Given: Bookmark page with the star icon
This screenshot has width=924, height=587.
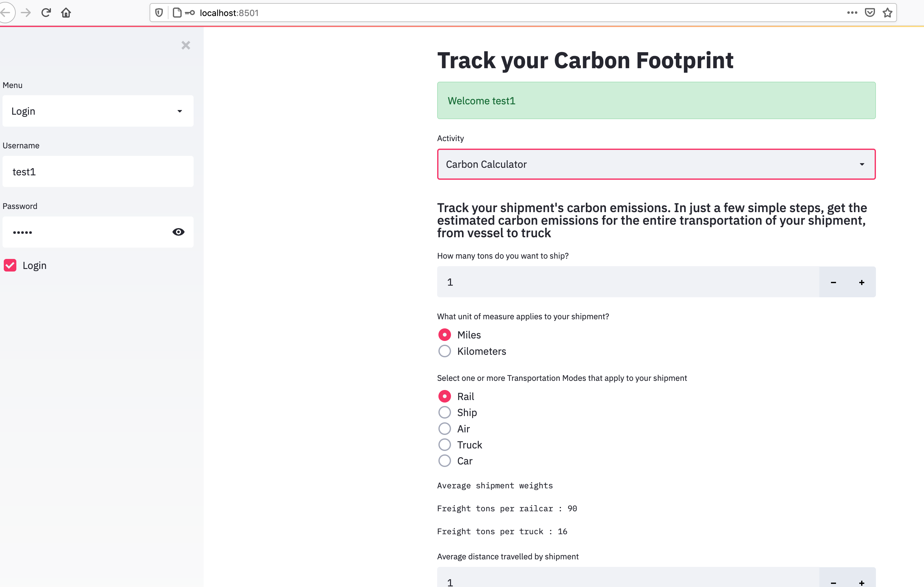Looking at the screenshot, I should tap(887, 13).
